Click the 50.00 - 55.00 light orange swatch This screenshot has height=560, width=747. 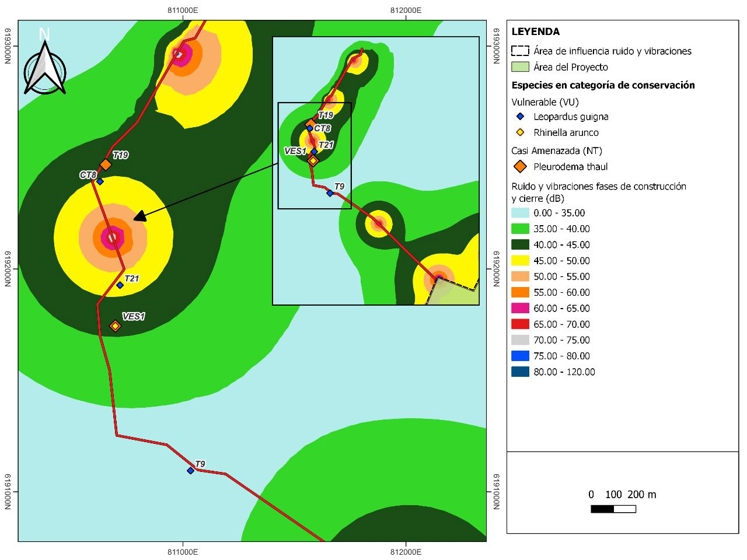[x=520, y=276]
